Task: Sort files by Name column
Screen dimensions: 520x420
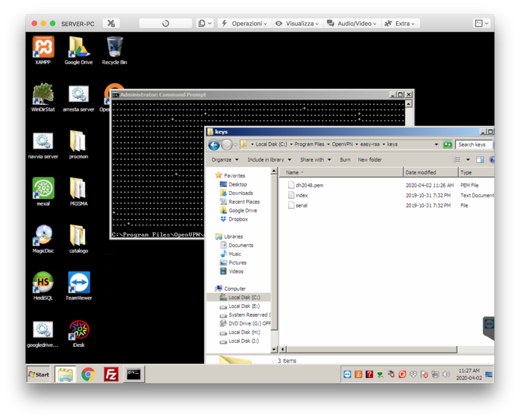Action: (341, 173)
